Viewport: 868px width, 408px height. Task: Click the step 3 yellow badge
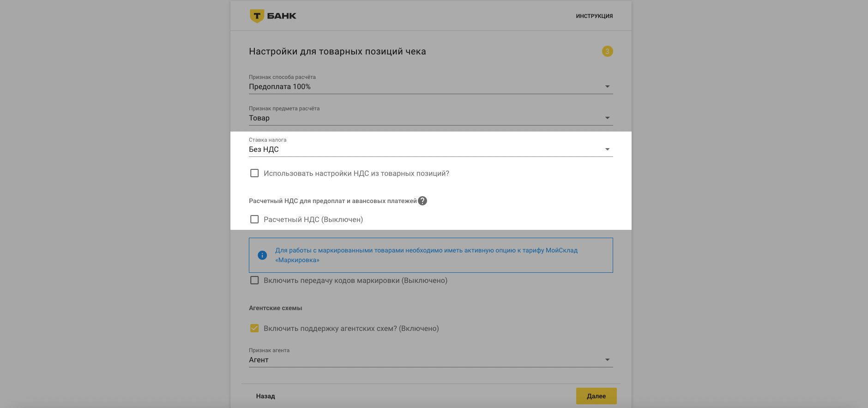607,51
